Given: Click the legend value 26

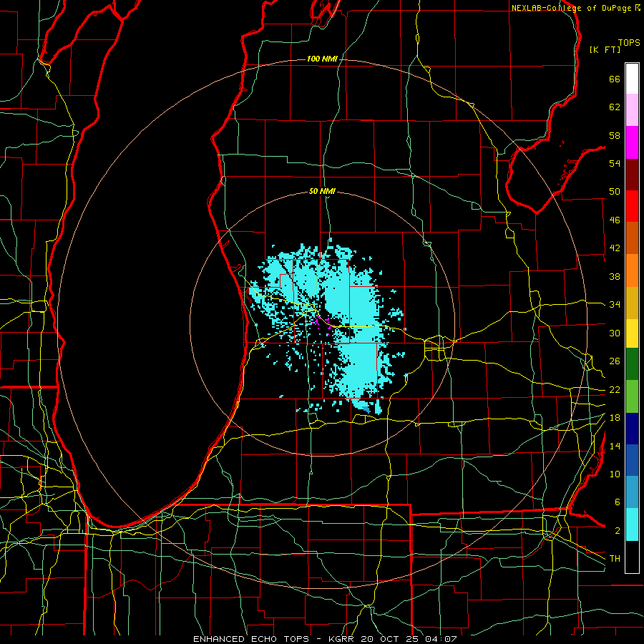Looking at the screenshot, I should 615,361.
